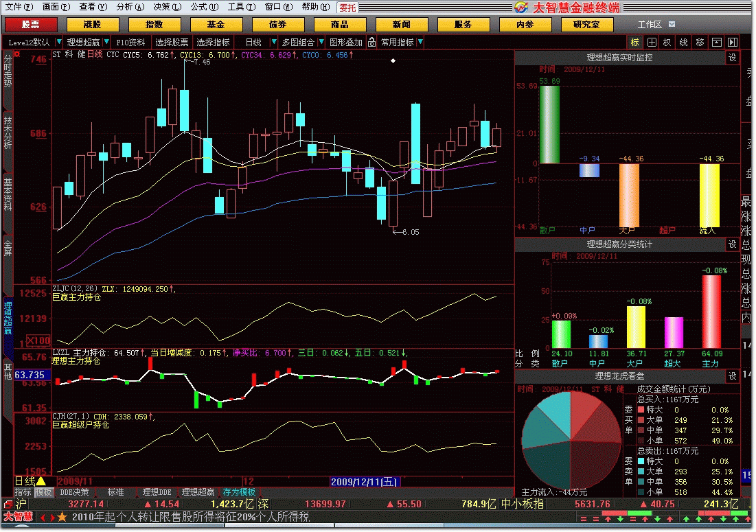Click the red gear icon above the chart
The height and width of the screenshot is (532, 756).
point(17,54)
